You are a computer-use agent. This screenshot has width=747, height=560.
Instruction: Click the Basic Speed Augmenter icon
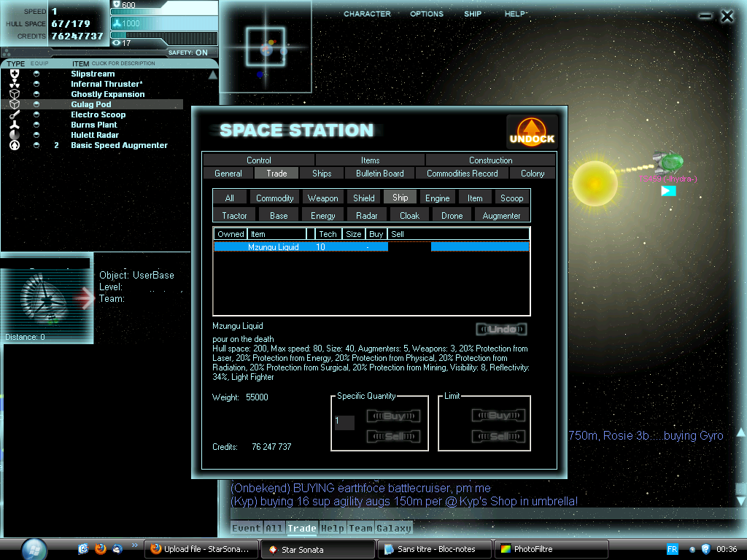pos(15,145)
